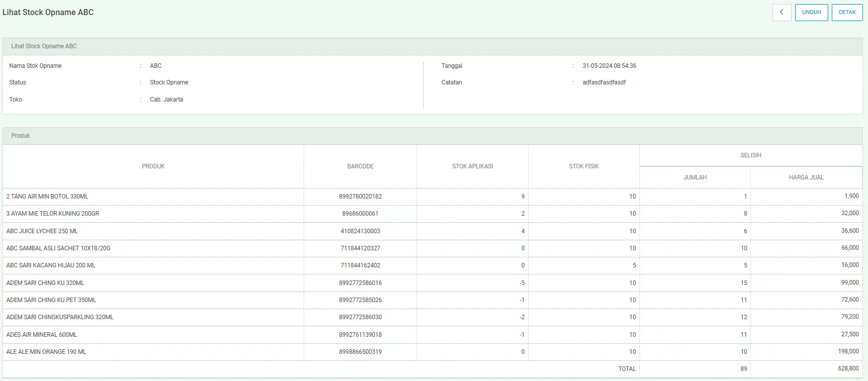The image size is (868, 381).
Task: Click harga jual value 72,600
Action: click(850, 300)
